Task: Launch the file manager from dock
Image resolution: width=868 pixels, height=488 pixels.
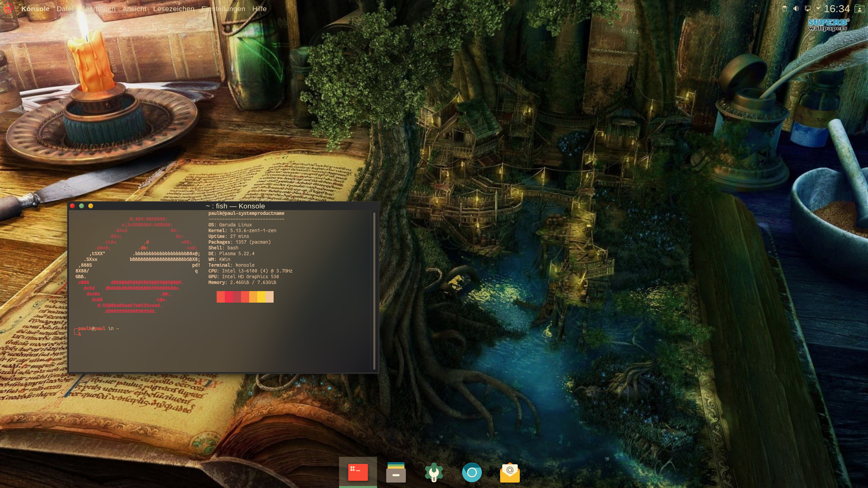Action: pyautogui.click(x=396, y=472)
